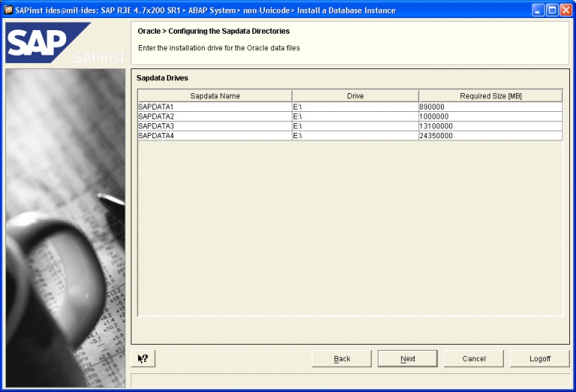Select the Drive field for SAPDATA4

coord(354,136)
